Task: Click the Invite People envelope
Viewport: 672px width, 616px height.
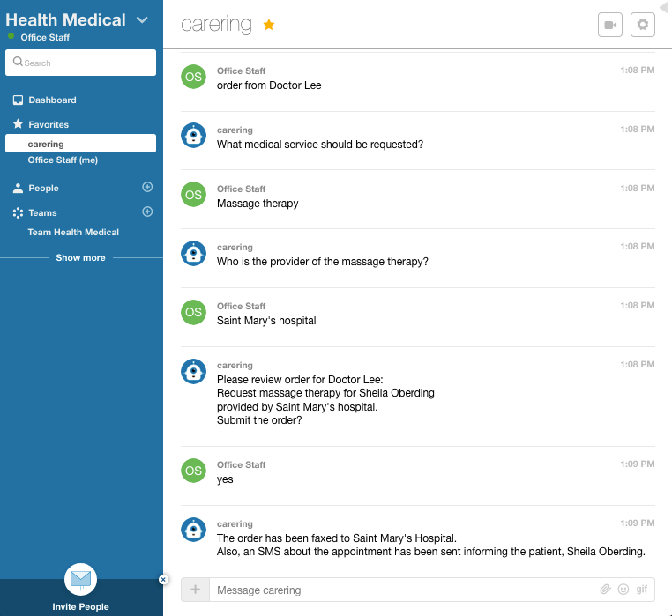Action: click(x=80, y=579)
